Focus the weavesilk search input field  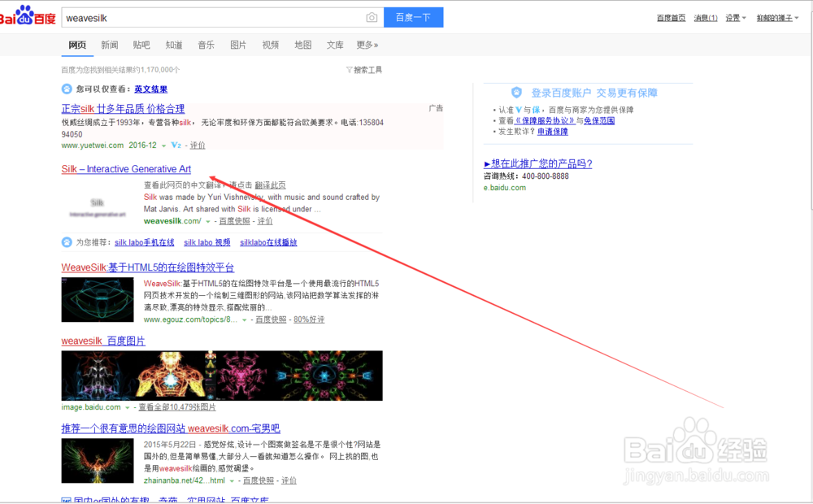pyautogui.click(x=212, y=18)
